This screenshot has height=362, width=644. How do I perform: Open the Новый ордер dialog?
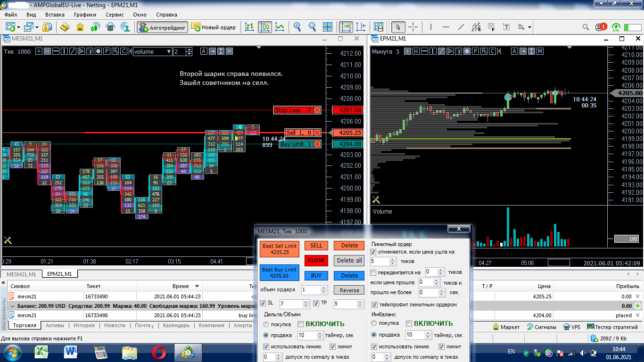[x=214, y=27]
